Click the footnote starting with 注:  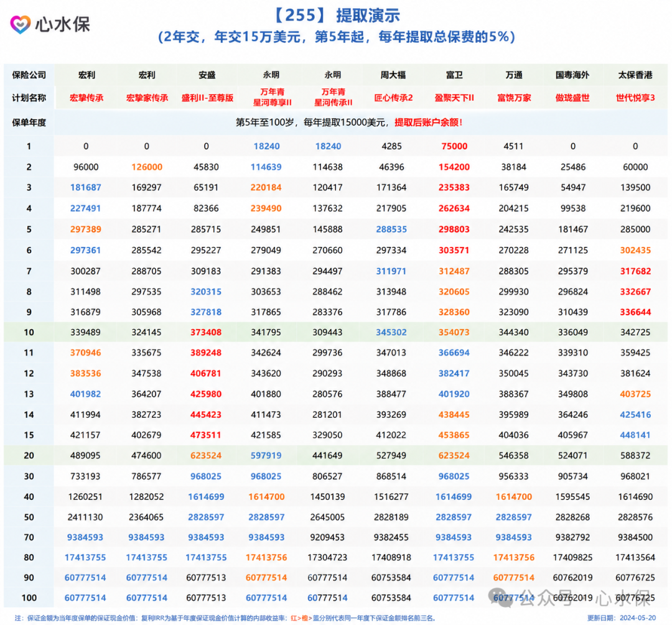point(225,618)
